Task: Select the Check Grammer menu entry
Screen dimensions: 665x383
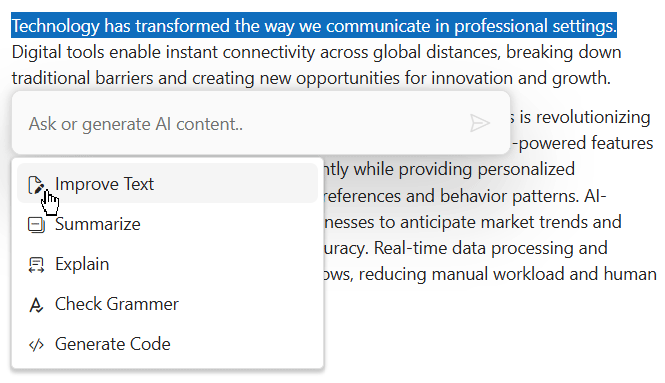Action: click(x=167, y=304)
